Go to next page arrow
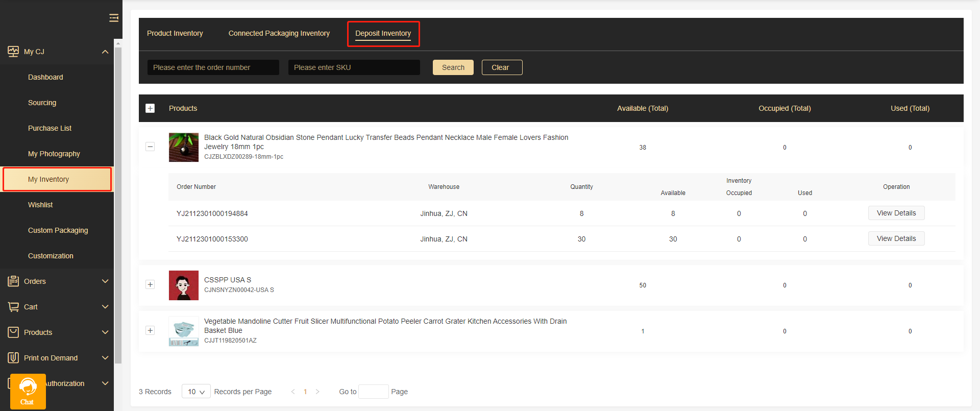Image resolution: width=980 pixels, height=411 pixels. coord(317,392)
